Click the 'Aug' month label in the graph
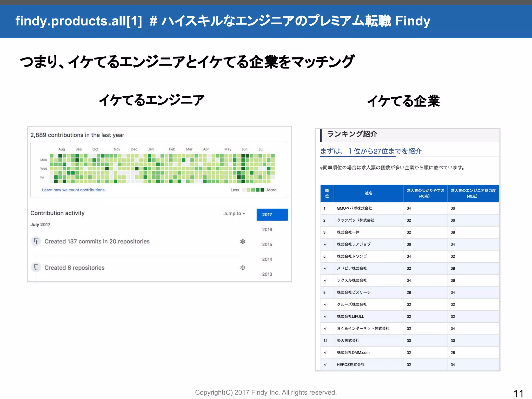Screen dimensions: 532x399 point(62,149)
